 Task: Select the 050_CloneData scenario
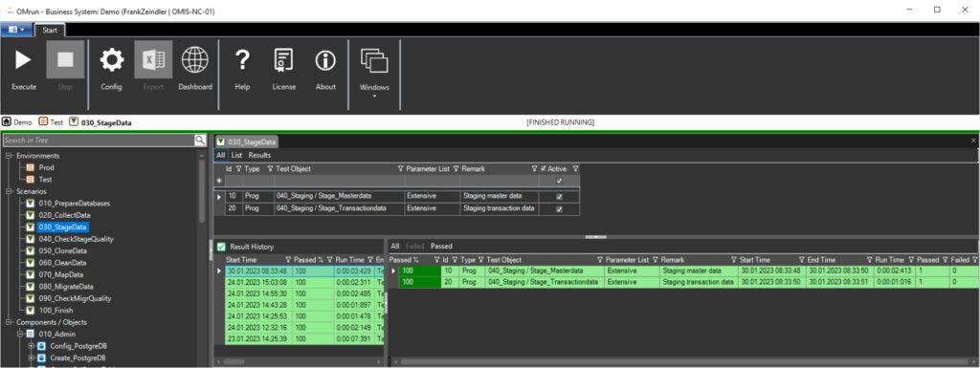tap(62, 250)
